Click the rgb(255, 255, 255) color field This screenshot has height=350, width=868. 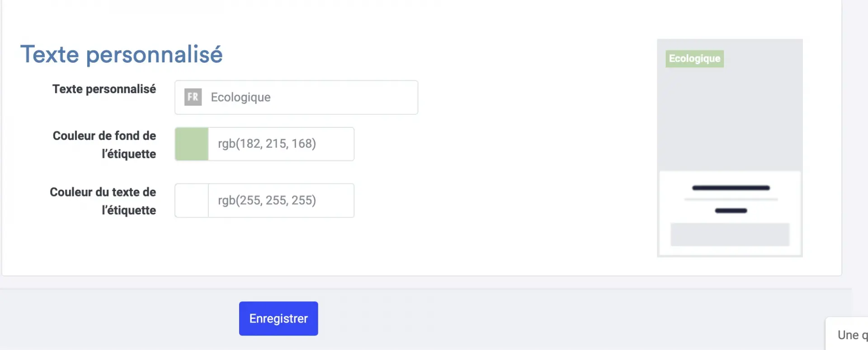281,201
